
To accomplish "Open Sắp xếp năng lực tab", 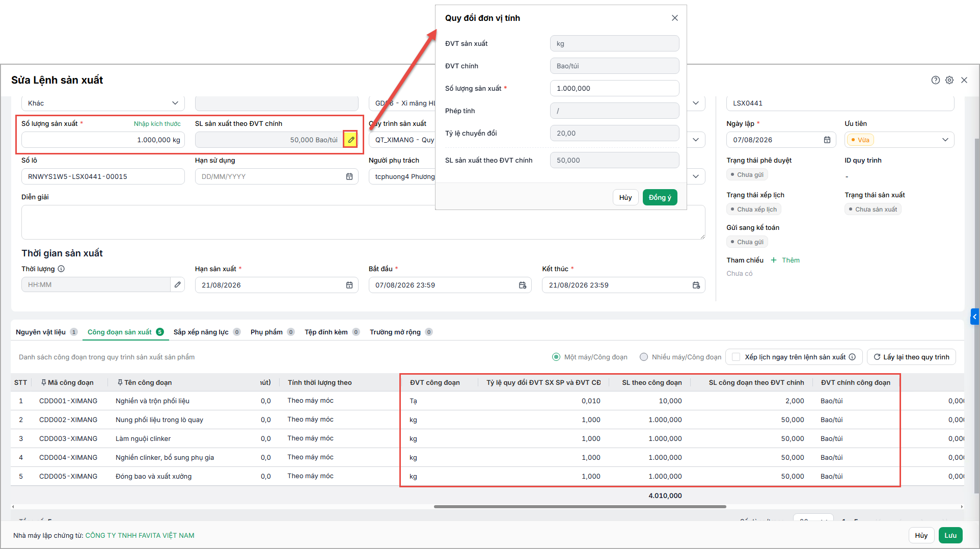I will (207, 332).
